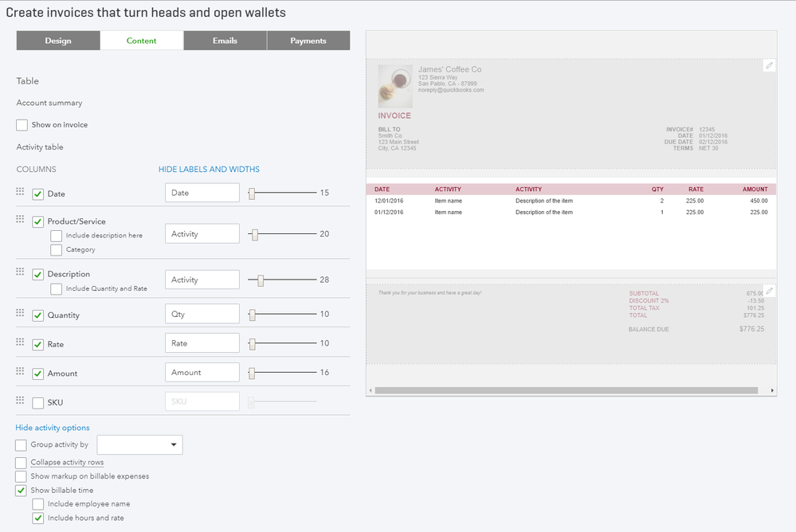Enable Show on invoice for Account summary
The width and height of the screenshot is (796, 532).
pos(22,124)
